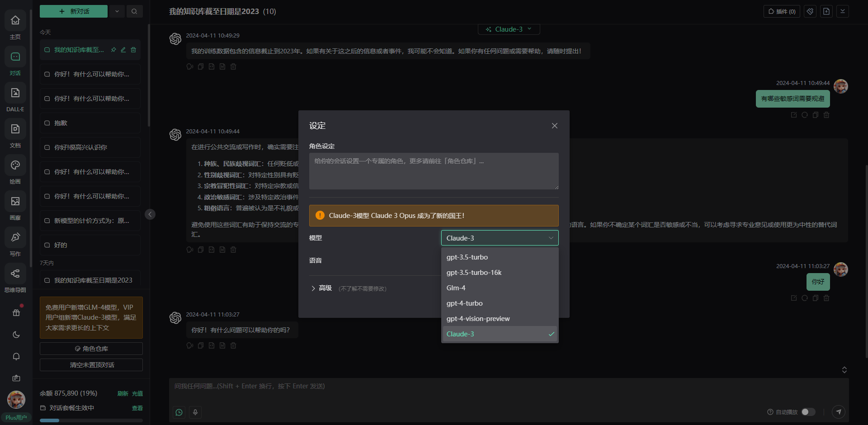Viewport: 868px width, 425px height.
Task: Click the balance usage progress bar
Action: coord(91,420)
